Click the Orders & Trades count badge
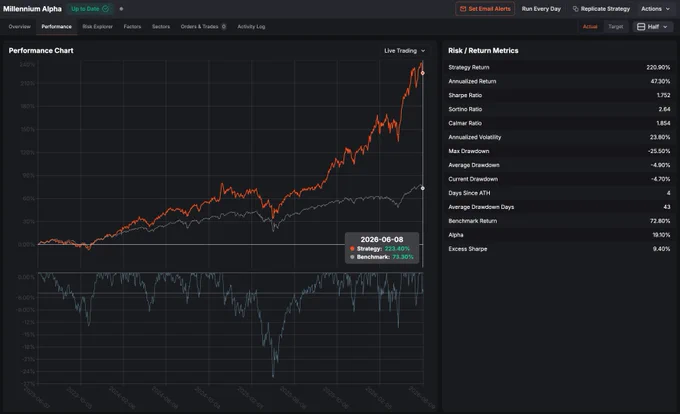Screen dimensions: 680x414 224,26
